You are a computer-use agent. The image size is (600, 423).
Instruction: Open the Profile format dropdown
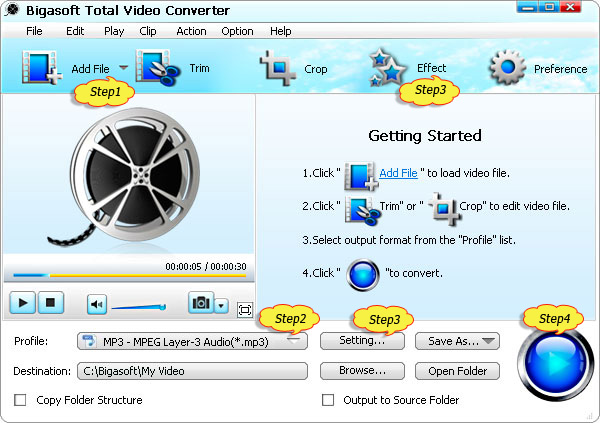(192, 341)
